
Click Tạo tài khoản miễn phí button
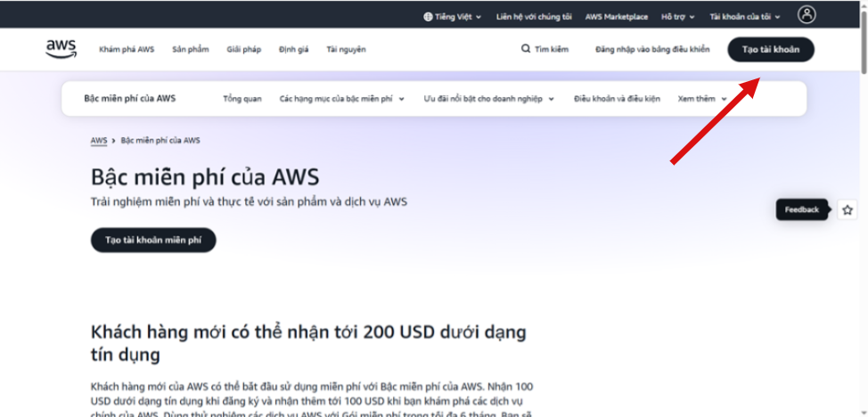pyautogui.click(x=153, y=240)
